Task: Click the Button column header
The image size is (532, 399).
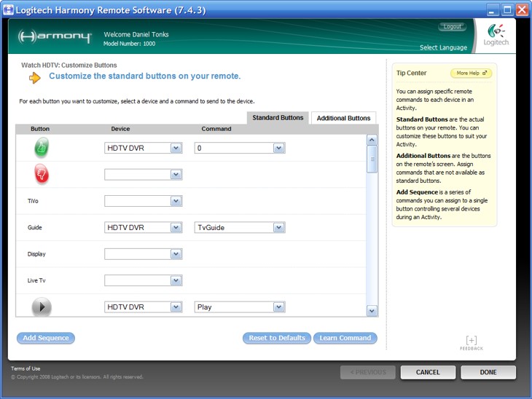Action: pos(40,129)
